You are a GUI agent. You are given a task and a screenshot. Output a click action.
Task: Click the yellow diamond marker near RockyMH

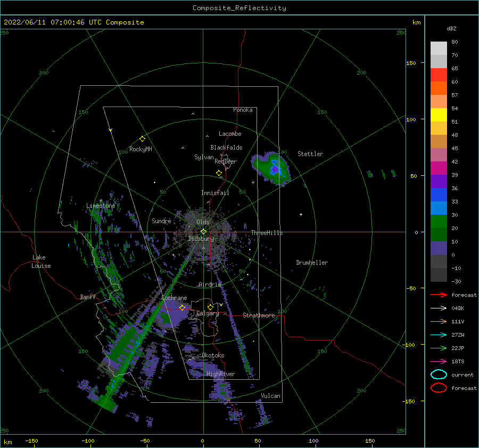point(142,139)
